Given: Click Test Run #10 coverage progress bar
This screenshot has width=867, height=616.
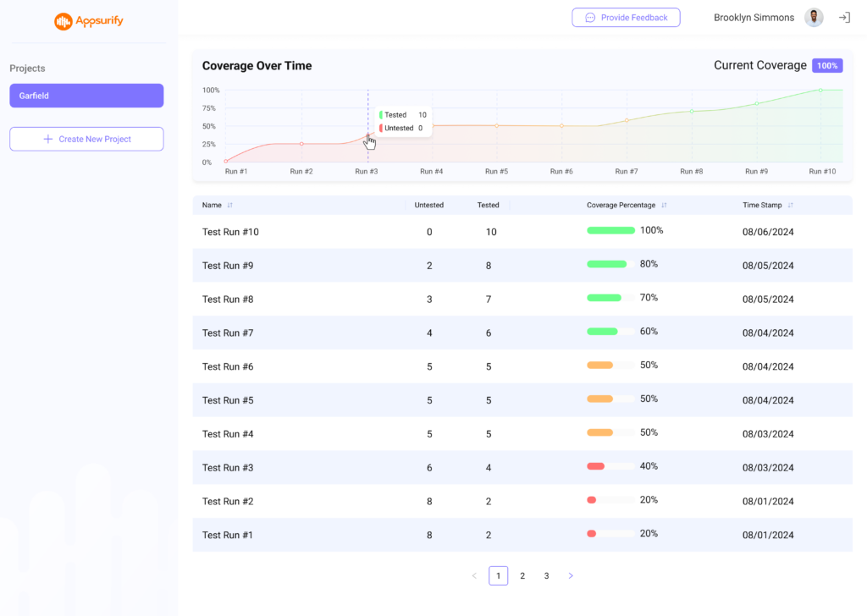Looking at the screenshot, I should (611, 230).
